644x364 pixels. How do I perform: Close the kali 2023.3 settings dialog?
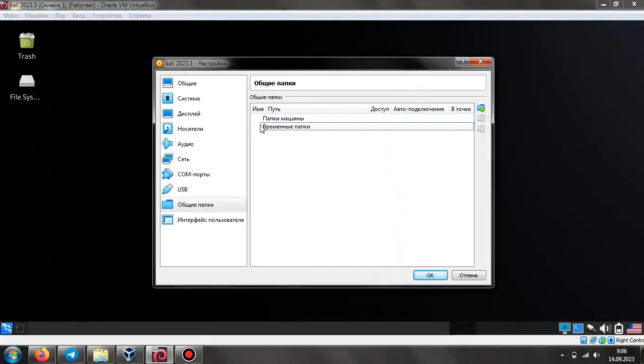tap(480, 62)
